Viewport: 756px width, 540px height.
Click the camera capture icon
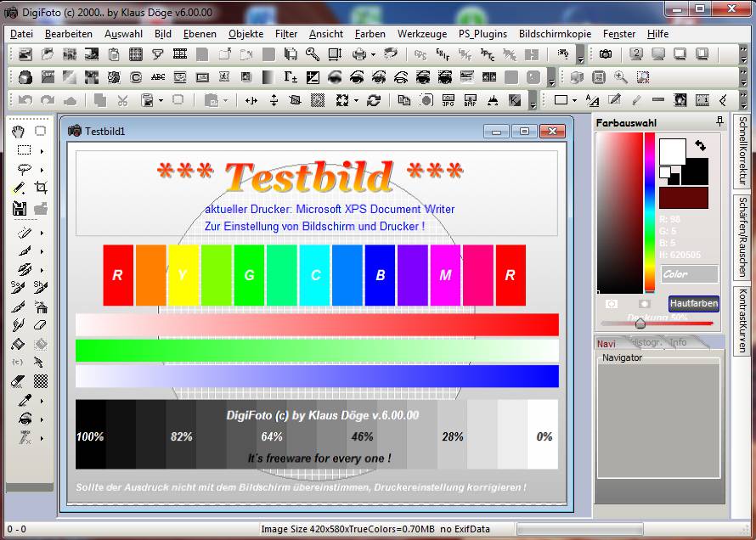606,54
